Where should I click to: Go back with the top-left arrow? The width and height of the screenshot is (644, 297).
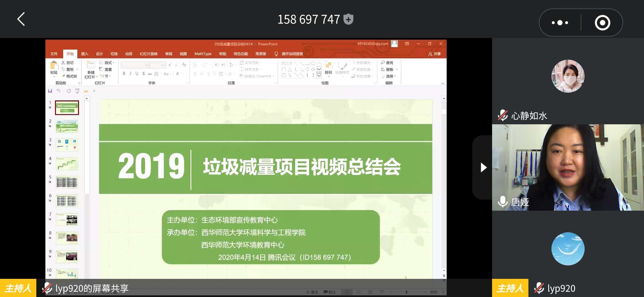(x=21, y=19)
